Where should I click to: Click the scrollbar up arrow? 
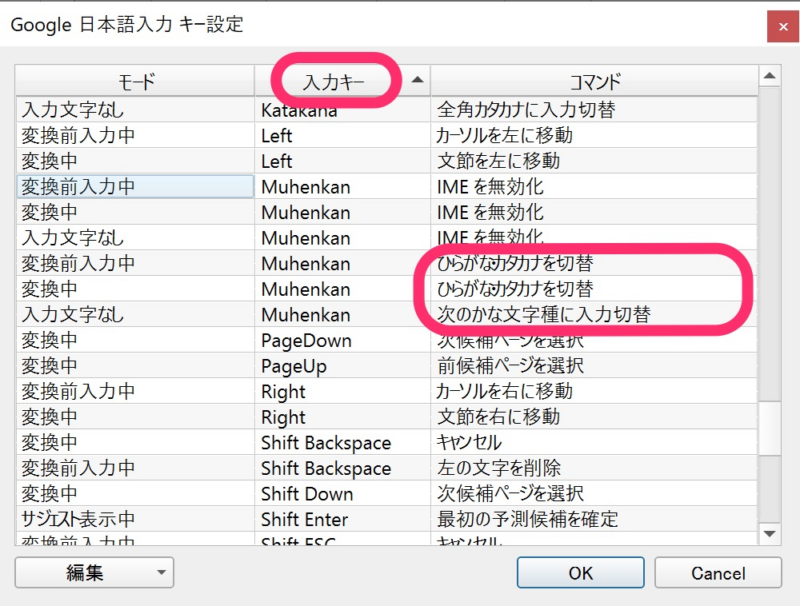click(769, 77)
